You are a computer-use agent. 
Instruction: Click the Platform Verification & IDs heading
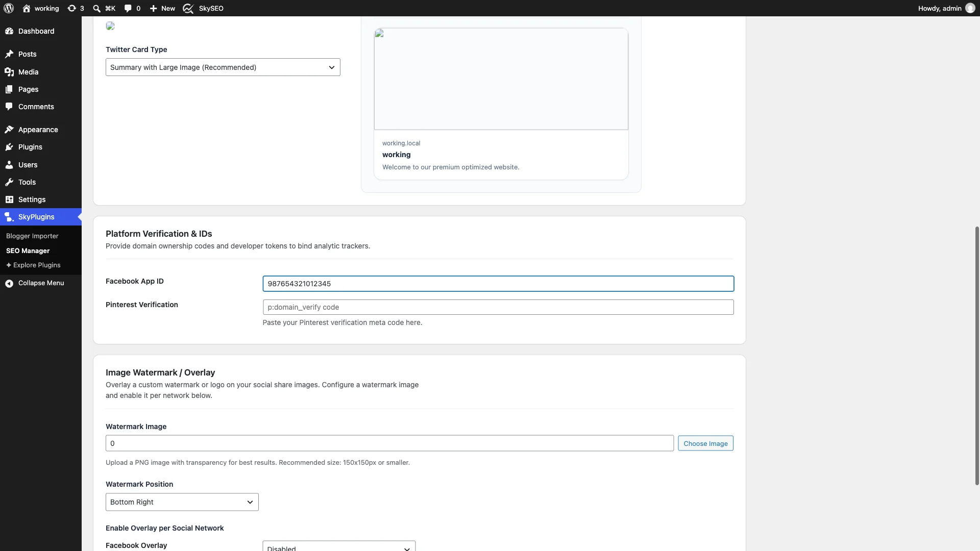pos(159,234)
